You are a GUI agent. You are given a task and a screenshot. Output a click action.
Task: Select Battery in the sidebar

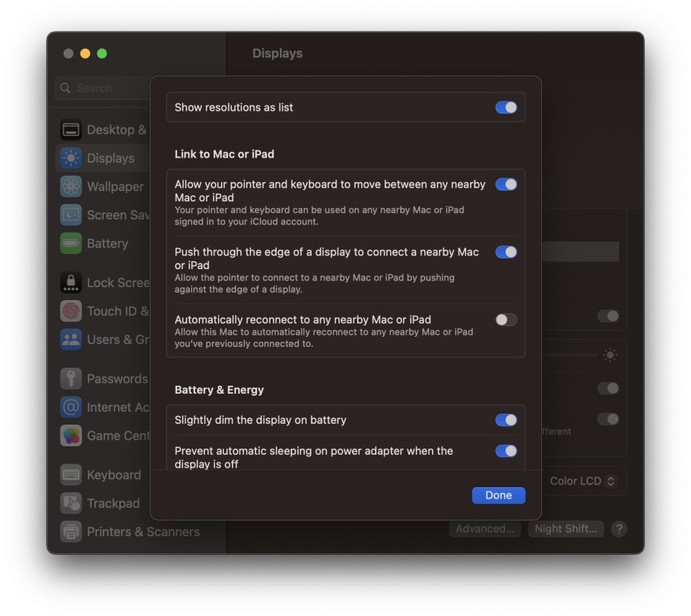pos(107,244)
